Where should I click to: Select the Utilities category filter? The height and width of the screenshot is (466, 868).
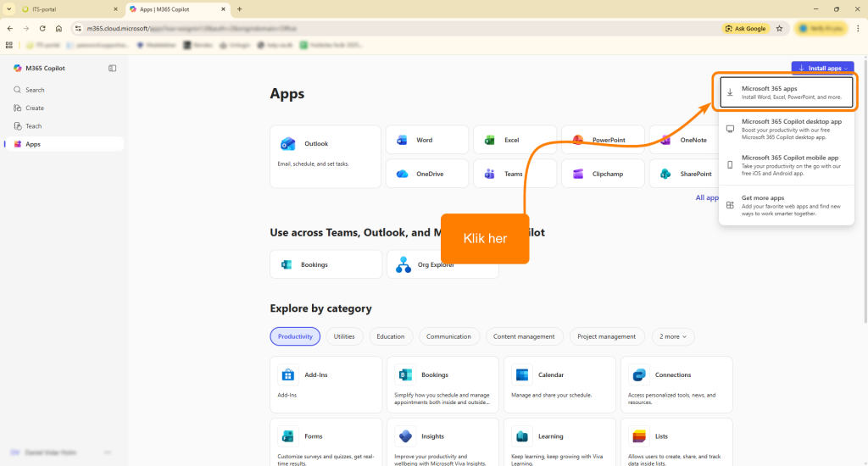pos(344,336)
